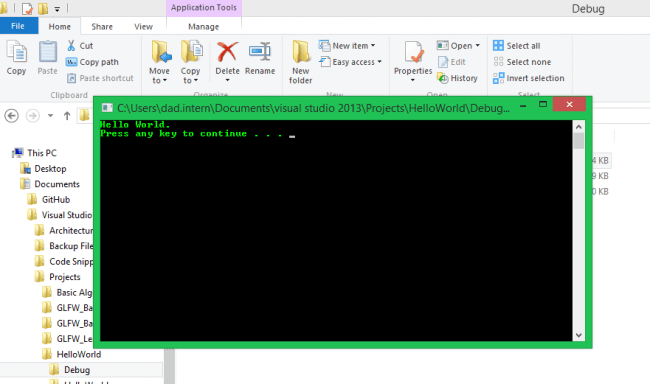The image size is (650, 384).
Task: Click the Select none button
Action: (522, 62)
